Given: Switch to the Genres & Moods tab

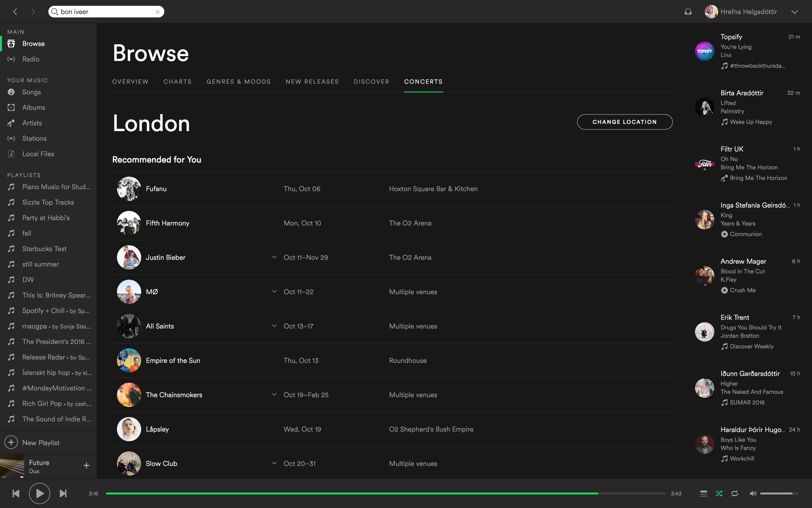Looking at the screenshot, I should 239,82.
